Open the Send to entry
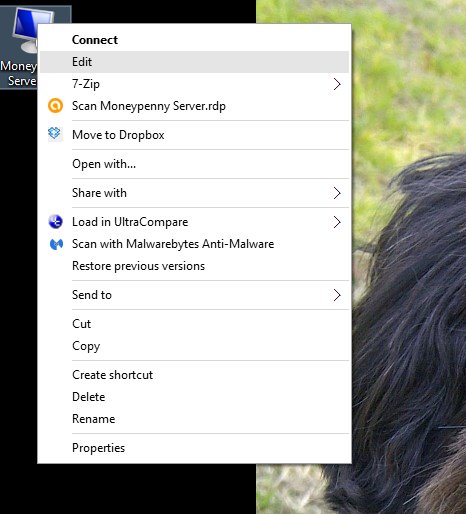Screen dimensions: 466x514 click(x=194, y=295)
